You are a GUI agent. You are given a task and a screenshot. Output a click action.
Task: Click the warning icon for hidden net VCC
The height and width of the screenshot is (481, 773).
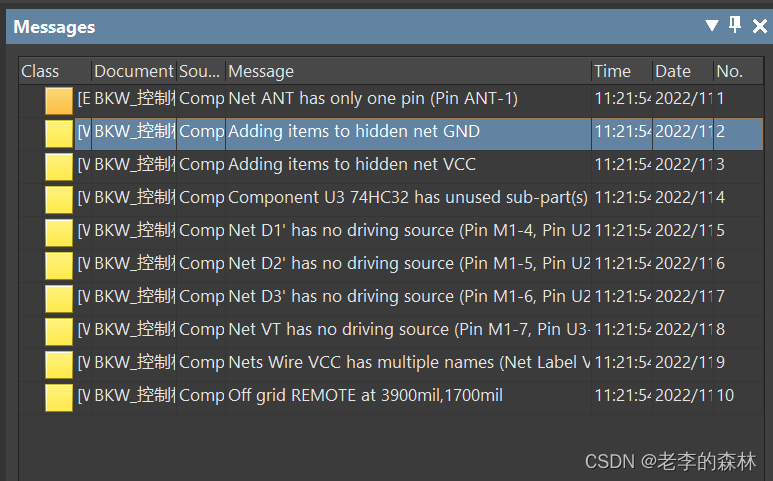point(59,166)
